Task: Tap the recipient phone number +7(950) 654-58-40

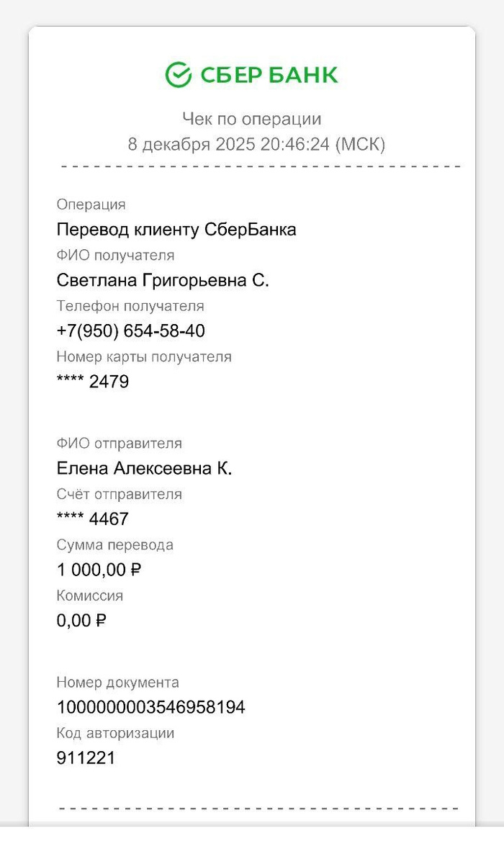Action: point(130,331)
